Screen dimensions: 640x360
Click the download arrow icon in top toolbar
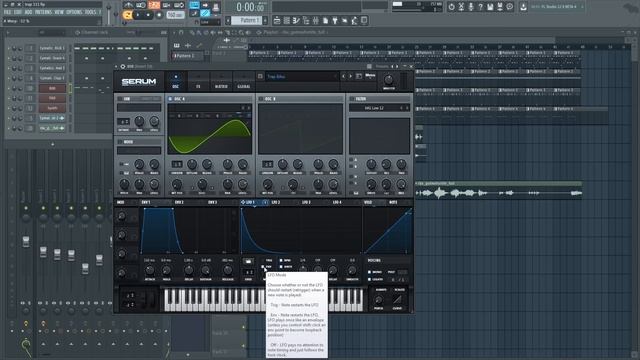pyautogui.click(x=523, y=7)
